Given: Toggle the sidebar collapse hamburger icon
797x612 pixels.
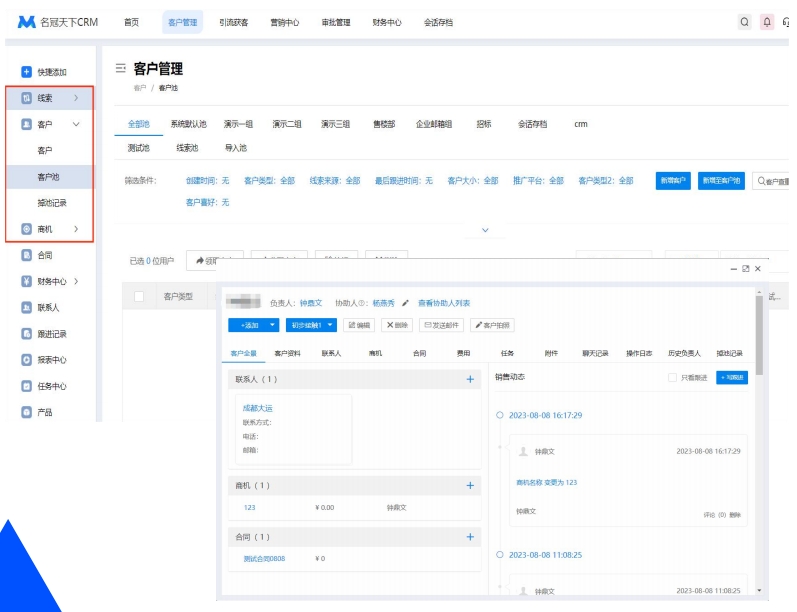Looking at the screenshot, I should (x=120, y=68).
